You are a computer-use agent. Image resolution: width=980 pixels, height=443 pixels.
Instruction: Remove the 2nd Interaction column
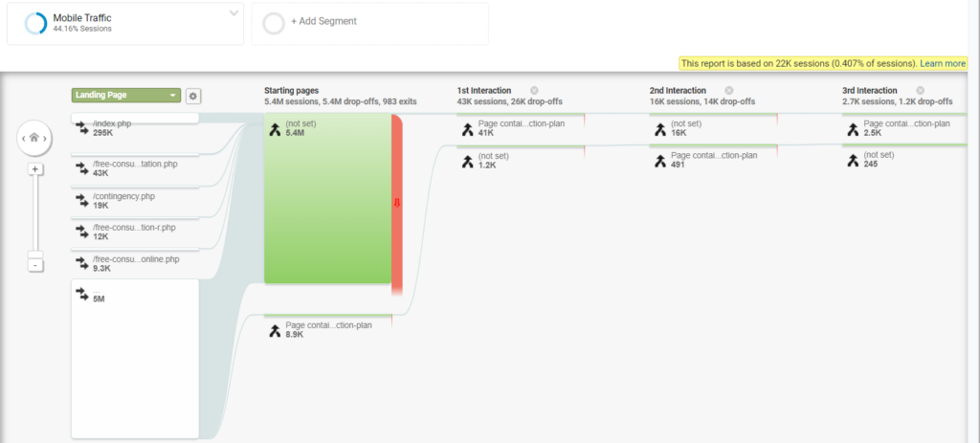(x=728, y=90)
